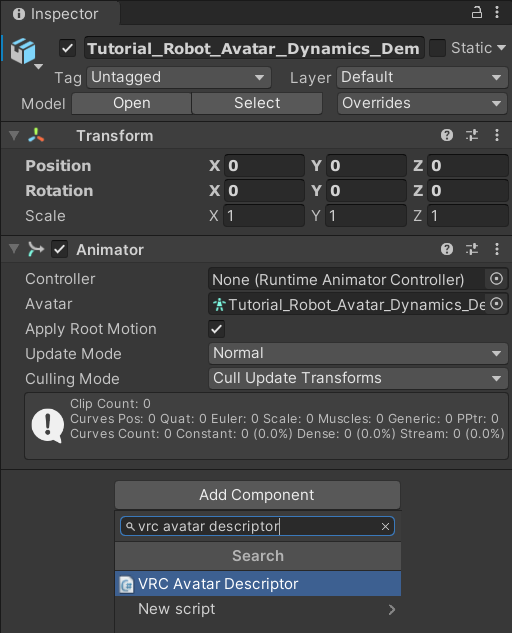Uncheck Apply Root Motion
The image size is (512, 633).
point(216,329)
